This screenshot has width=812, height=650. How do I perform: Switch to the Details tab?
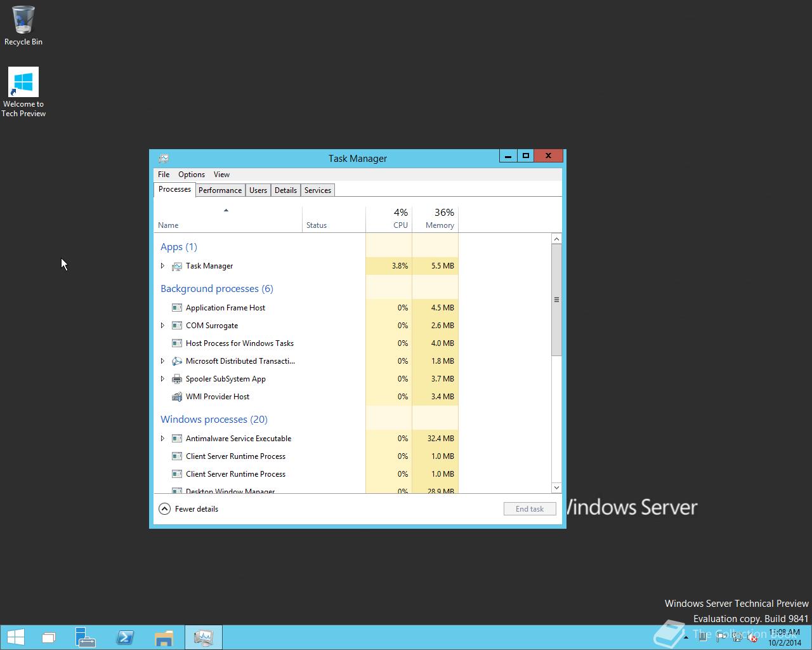pyautogui.click(x=285, y=190)
